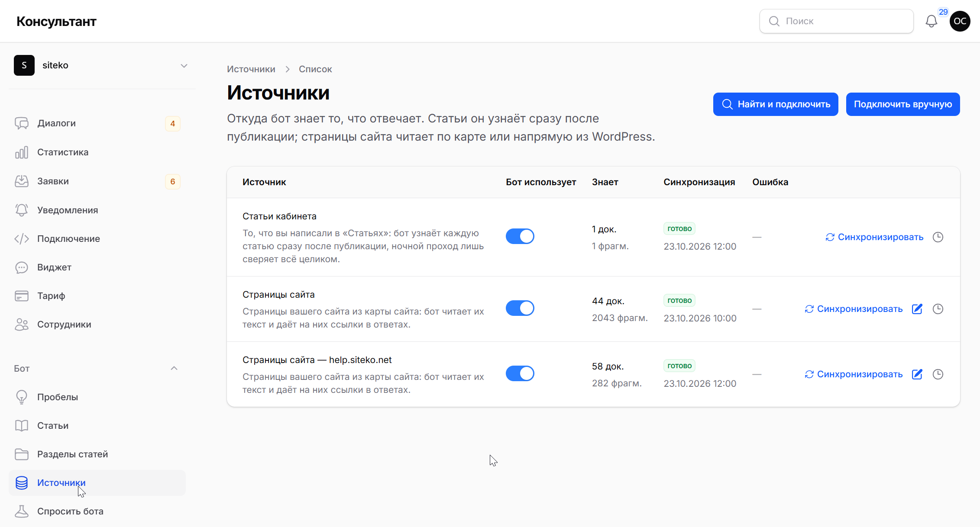Click the Заявки badge showing 6
Screen dimensions: 980x527
click(x=172, y=182)
